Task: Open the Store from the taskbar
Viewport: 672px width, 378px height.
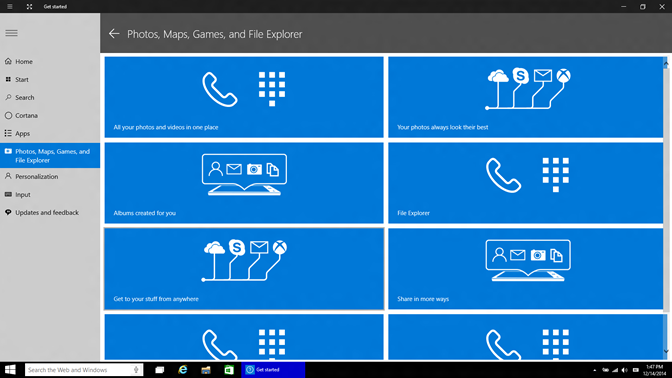Action: [229, 369]
